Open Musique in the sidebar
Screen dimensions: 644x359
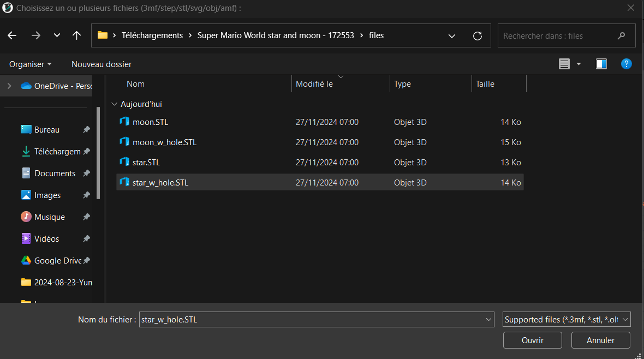[43, 217]
